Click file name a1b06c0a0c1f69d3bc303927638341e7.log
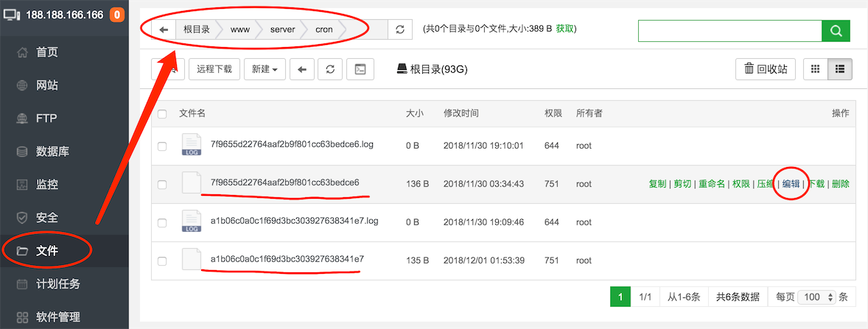 (x=294, y=221)
